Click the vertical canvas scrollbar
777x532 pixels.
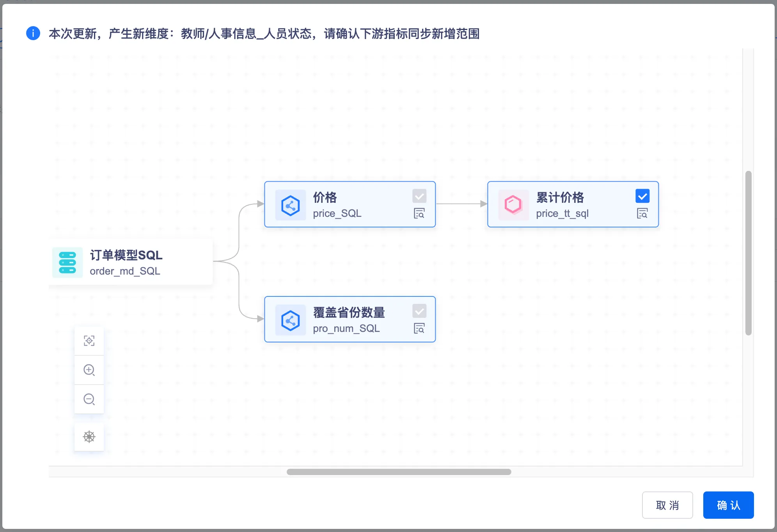pos(748,253)
